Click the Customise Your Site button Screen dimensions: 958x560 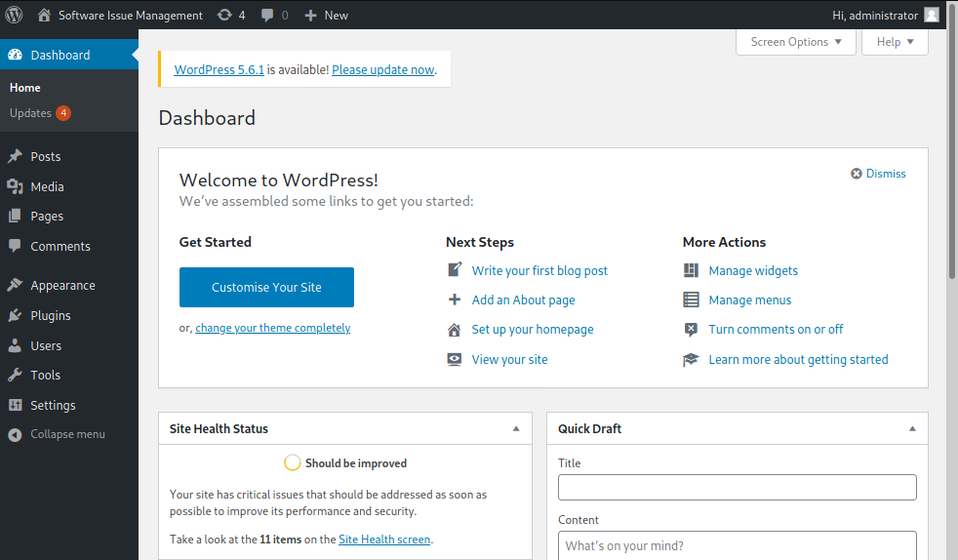(x=266, y=287)
